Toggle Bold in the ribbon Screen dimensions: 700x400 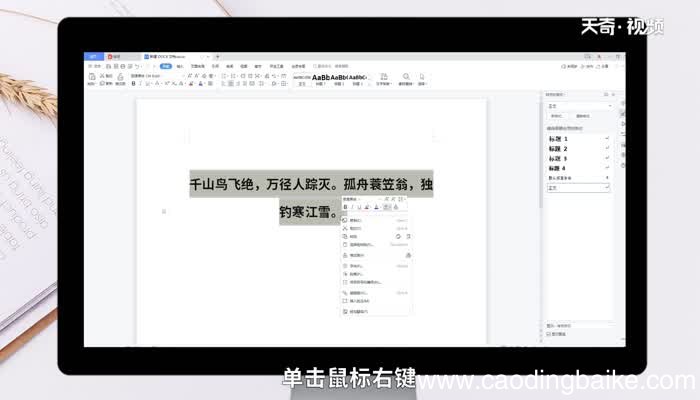point(133,83)
